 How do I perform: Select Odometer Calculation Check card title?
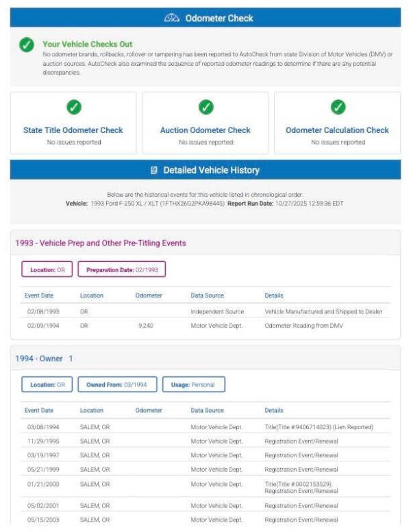point(337,130)
